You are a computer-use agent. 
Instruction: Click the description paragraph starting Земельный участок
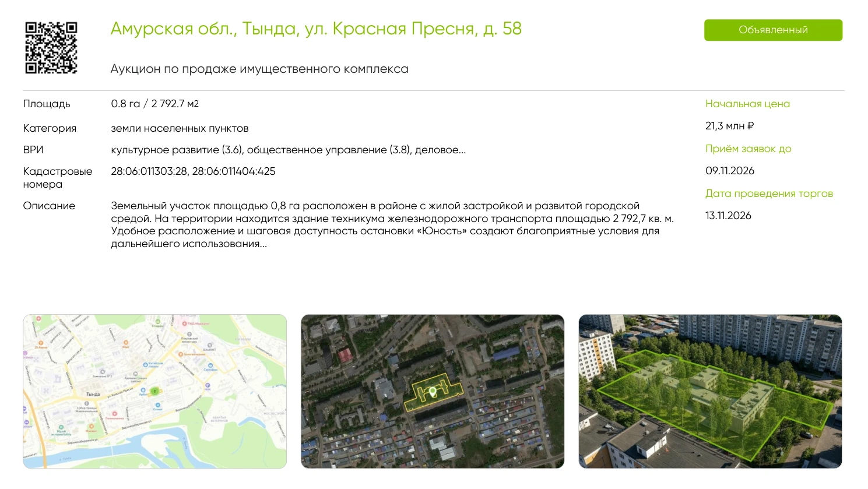pos(392,225)
